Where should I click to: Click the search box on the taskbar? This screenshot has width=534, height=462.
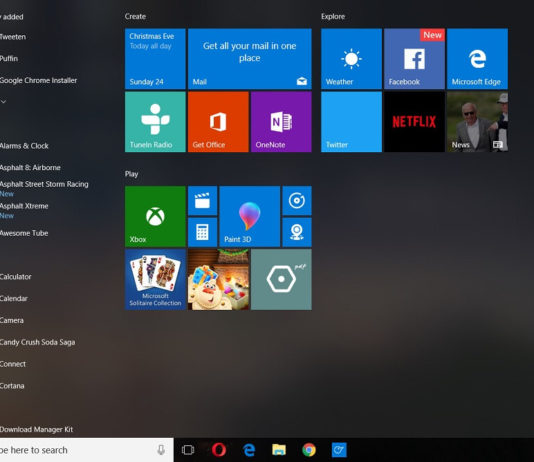(87, 450)
